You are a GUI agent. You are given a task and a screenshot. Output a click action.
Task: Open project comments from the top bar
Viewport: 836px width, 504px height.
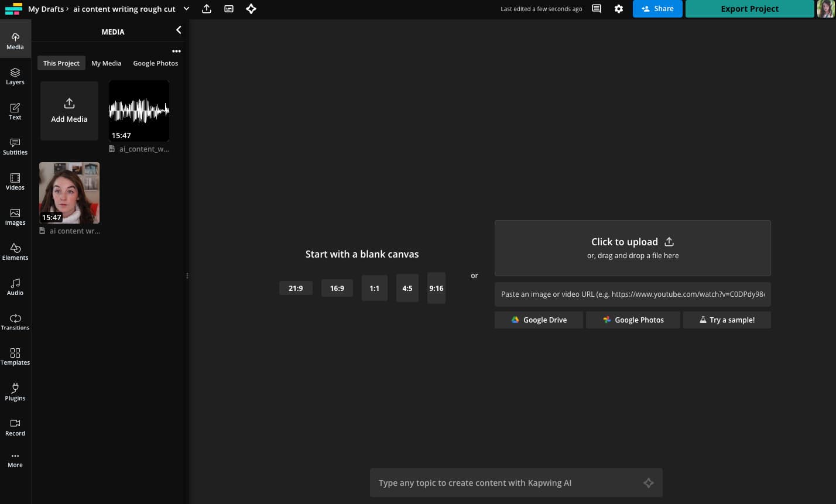point(596,9)
